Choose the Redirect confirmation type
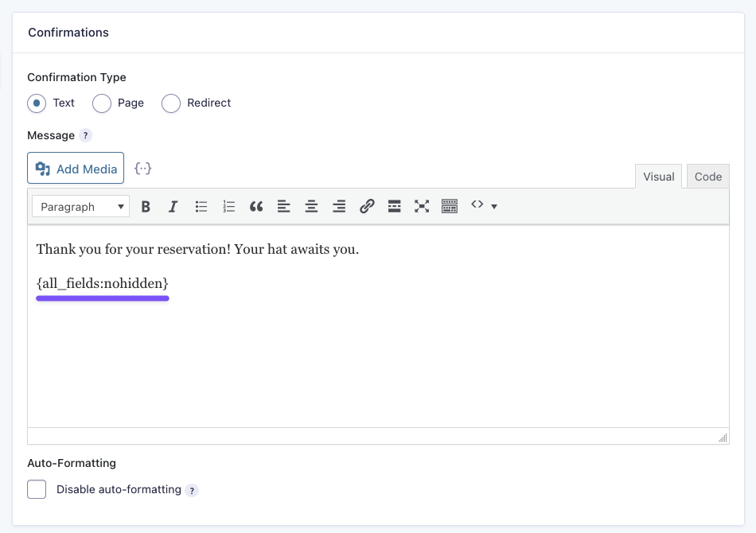The height and width of the screenshot is (533, 756). coord(171,103)
